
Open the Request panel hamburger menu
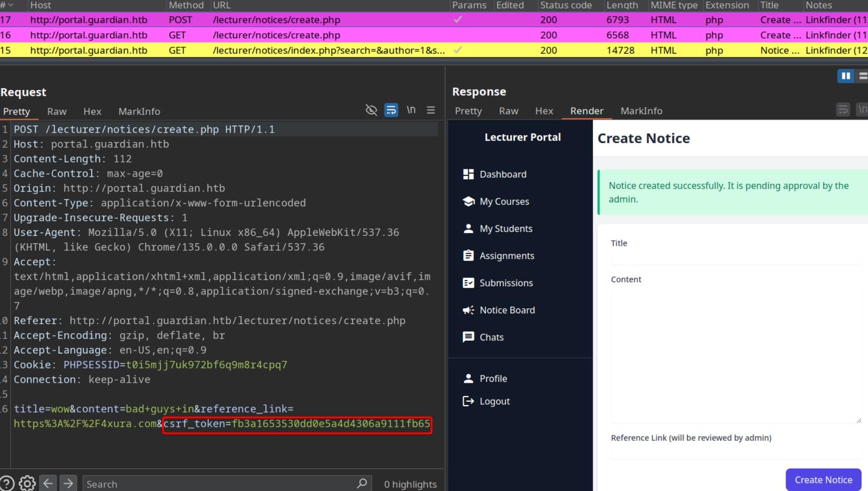[431, 110]
